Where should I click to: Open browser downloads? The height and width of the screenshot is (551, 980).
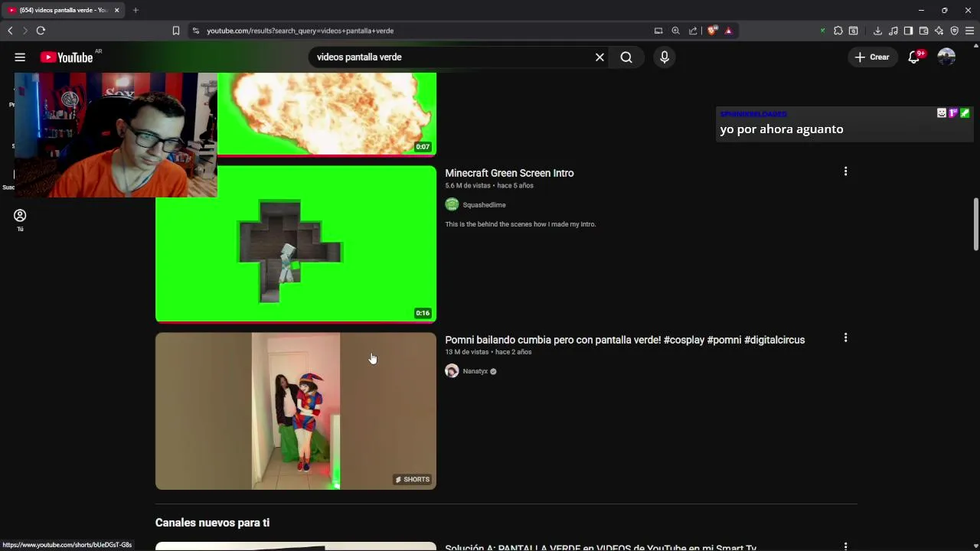877,31
